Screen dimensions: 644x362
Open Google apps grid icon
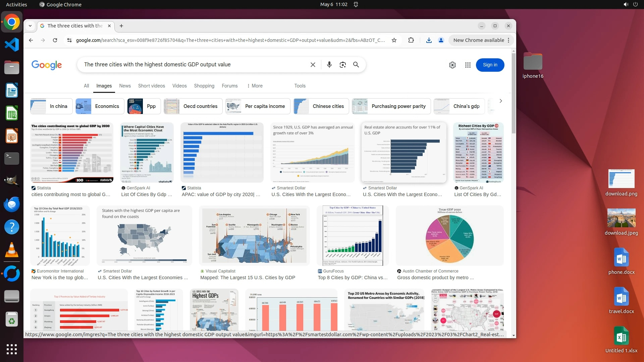(x=468, y=65)
